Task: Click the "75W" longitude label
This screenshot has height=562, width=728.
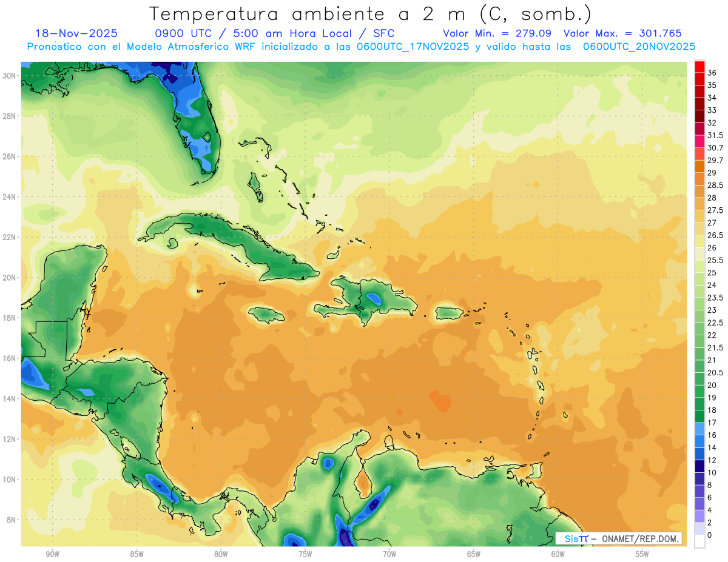Action: 305,554
